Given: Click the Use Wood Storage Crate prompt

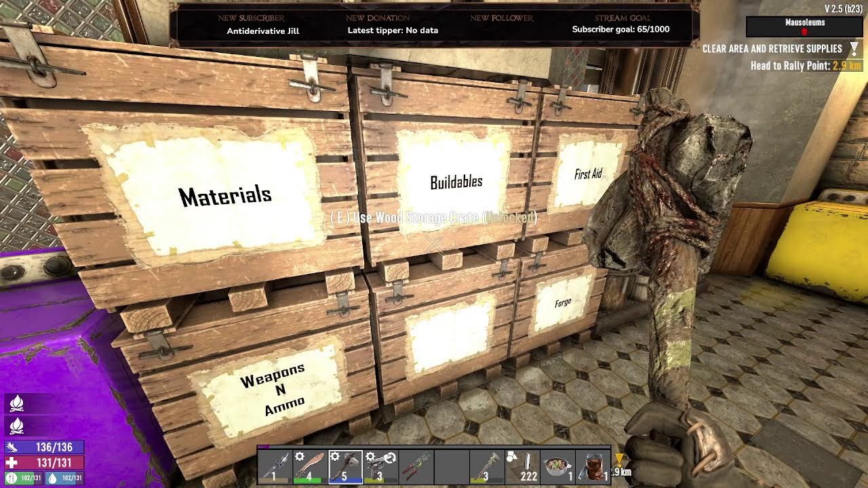Looking at the screenshot, I should click(434, 218).
